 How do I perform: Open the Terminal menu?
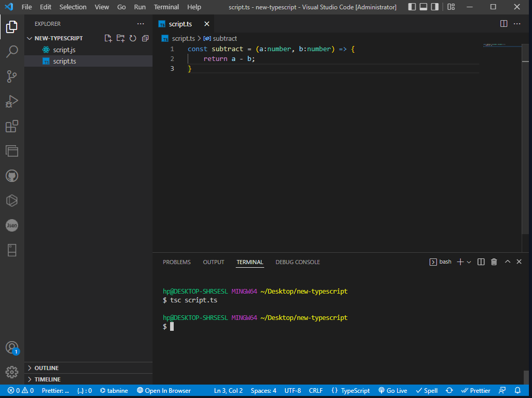pos(166,7)
